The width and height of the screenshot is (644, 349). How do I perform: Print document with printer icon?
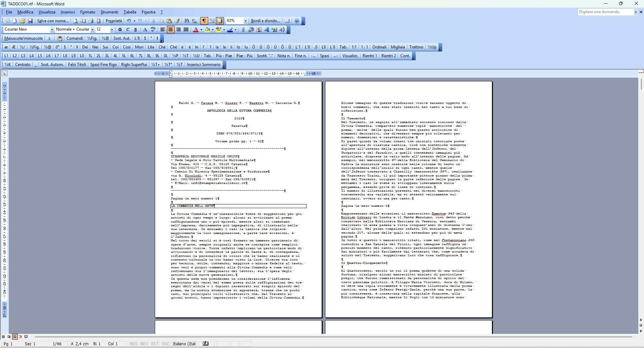coord(91,21)
